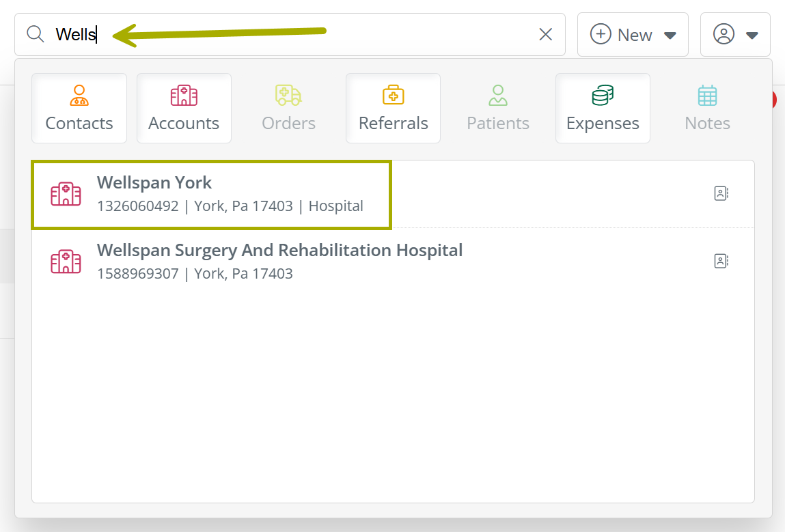Click the caret arrow beside the avatar
This screenshot has height=532, width=785.
pos(752,36)
